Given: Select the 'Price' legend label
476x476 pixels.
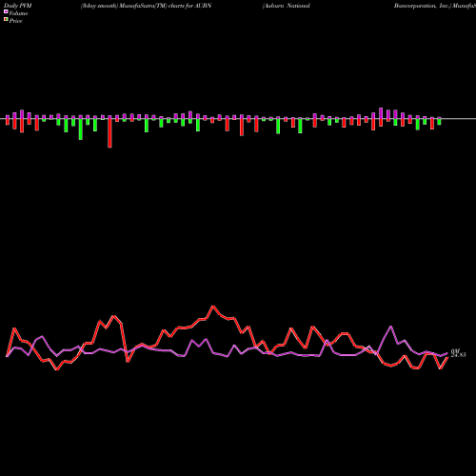Looking at the screenshot, I should coord(15,21).
